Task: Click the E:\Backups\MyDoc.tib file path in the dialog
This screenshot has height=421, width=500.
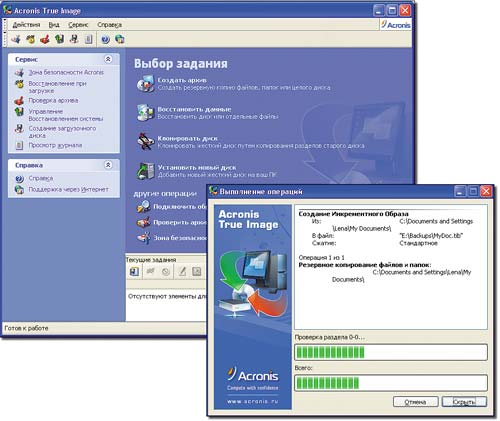Action: tap(431, 236)
